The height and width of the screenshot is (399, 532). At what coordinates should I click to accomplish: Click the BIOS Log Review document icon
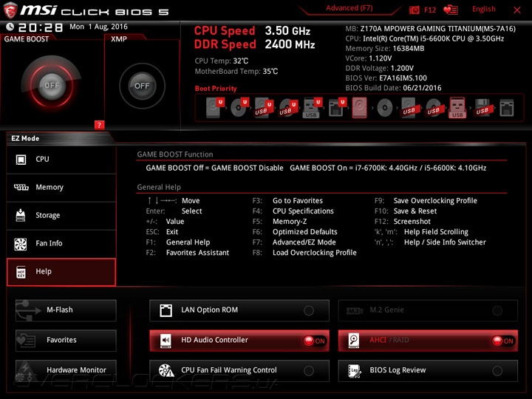[355, 370]
